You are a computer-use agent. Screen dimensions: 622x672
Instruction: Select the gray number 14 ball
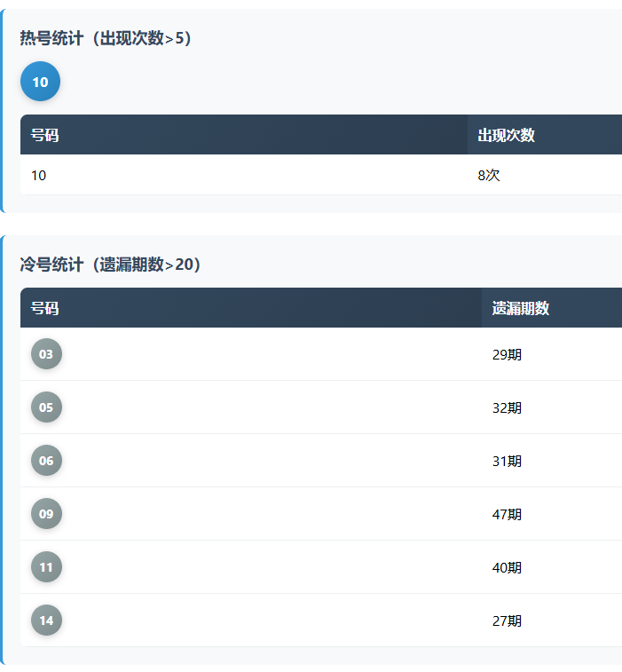pos(46,621)
